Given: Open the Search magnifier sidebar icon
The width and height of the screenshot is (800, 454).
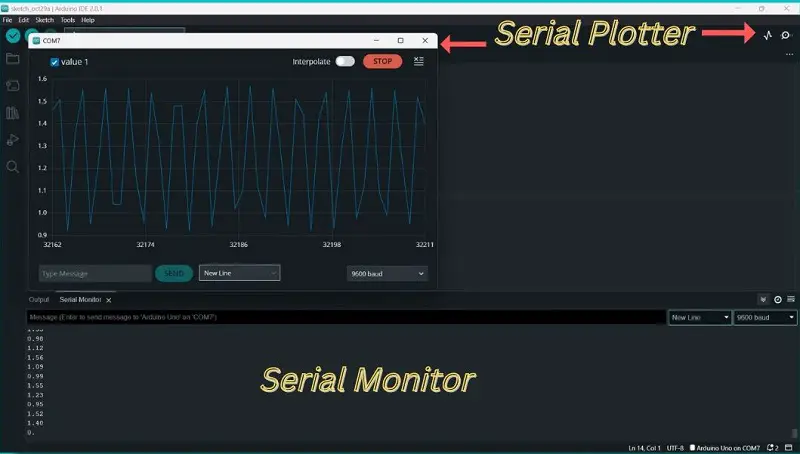Looking at the screenshot, I should [x=13, y=167].
